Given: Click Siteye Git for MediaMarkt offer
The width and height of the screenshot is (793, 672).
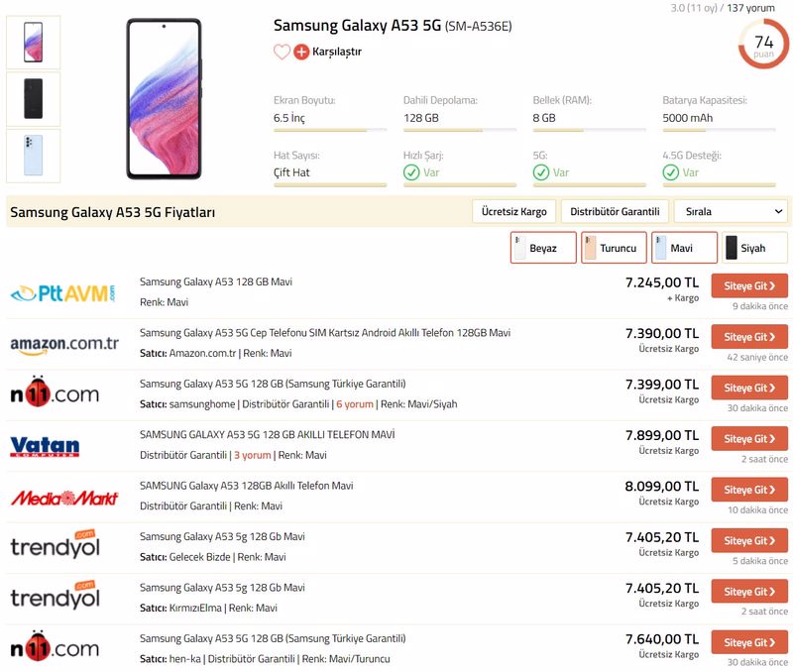Looking at the screenshot, I should pyautogui.click(x=749, y=490).
